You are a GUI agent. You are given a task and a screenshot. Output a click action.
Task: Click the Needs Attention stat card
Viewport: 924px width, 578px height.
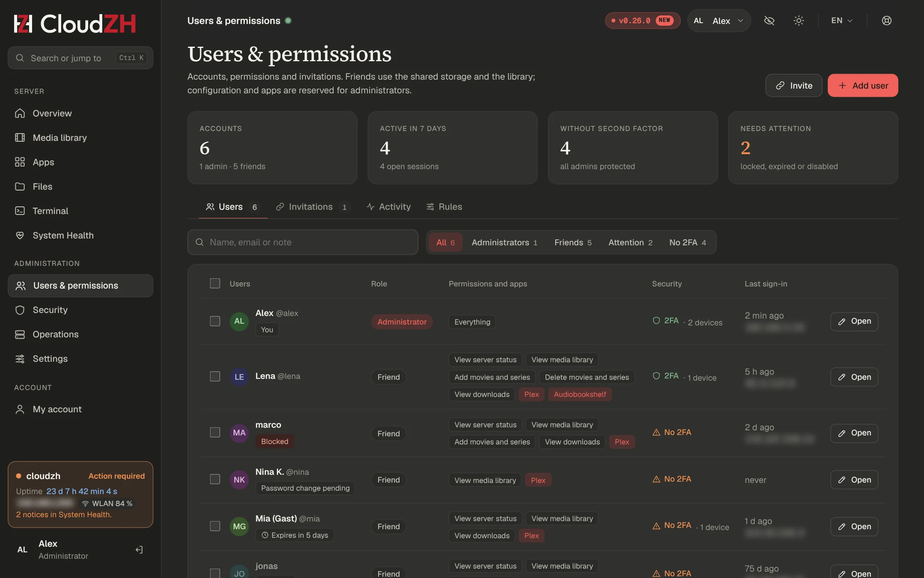point(813,148)
